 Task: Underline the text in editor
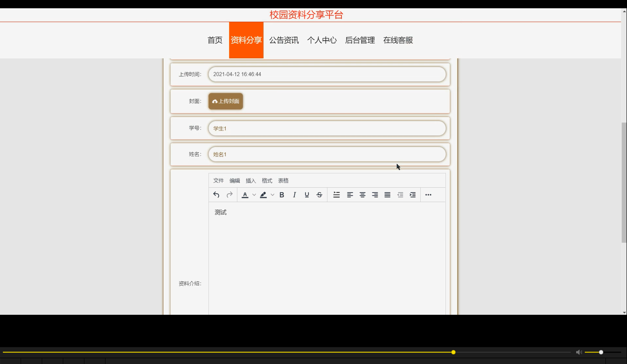(x=306, y=194)
